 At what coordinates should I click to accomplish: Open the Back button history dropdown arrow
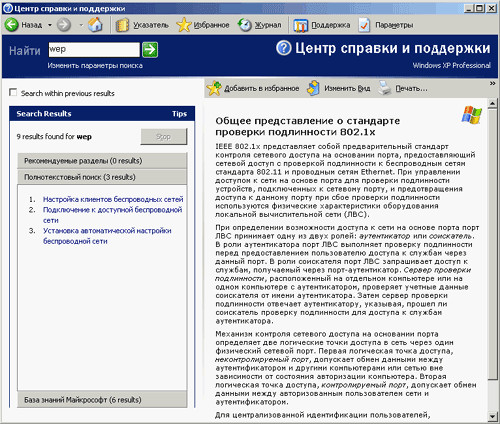(x=50, y=25)
